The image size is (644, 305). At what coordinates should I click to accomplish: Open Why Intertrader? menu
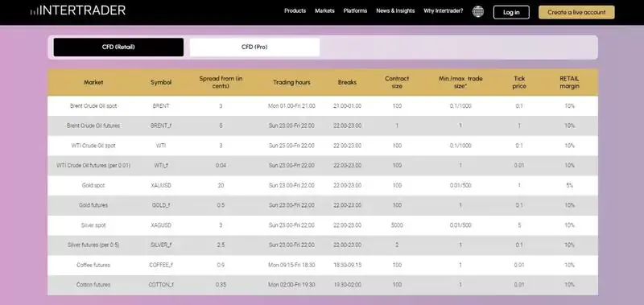pyautogui.click(x=444, y=11)
